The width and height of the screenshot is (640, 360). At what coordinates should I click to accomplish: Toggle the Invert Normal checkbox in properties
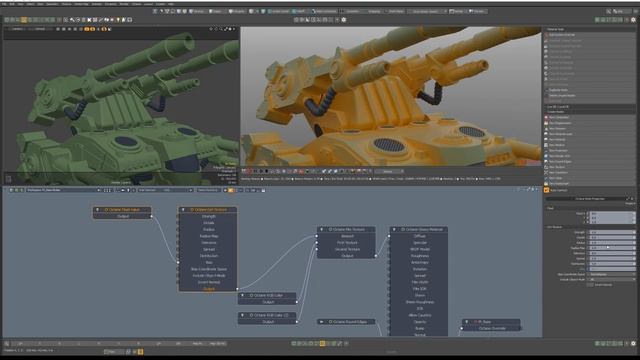tap(590, 284)
